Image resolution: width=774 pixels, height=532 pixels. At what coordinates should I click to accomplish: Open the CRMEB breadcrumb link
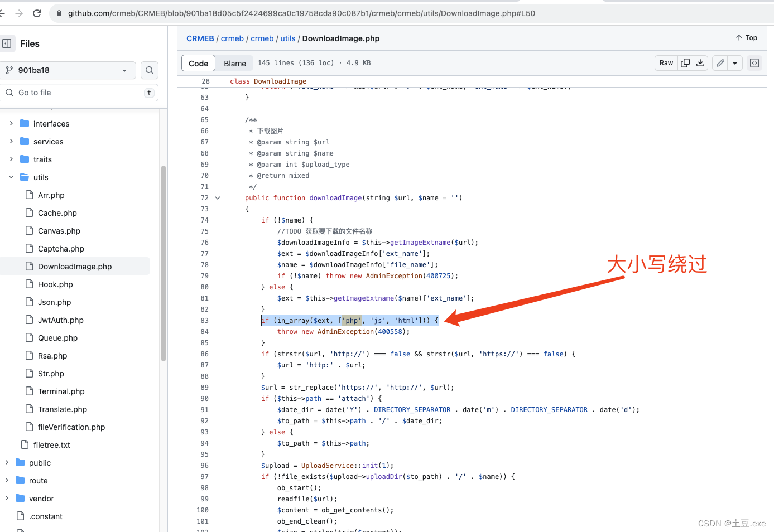pos(200,38)
